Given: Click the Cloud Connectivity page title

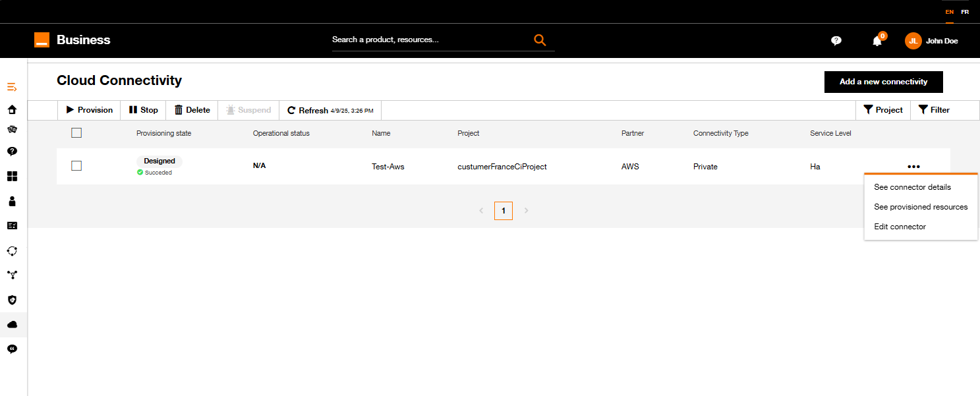Looking at the screenshot, I should pyautogui.click(x=119, y=80).
